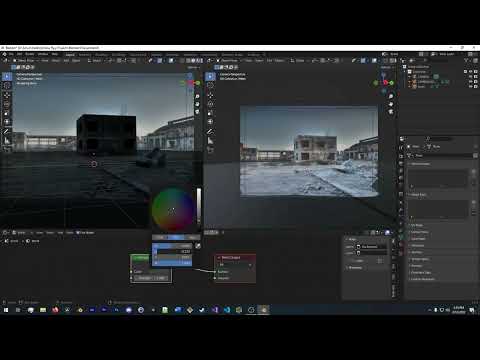Screen dimensions: 480x360
Task: Expand the Custom Properties panel
Action: [x=422, y=279]
